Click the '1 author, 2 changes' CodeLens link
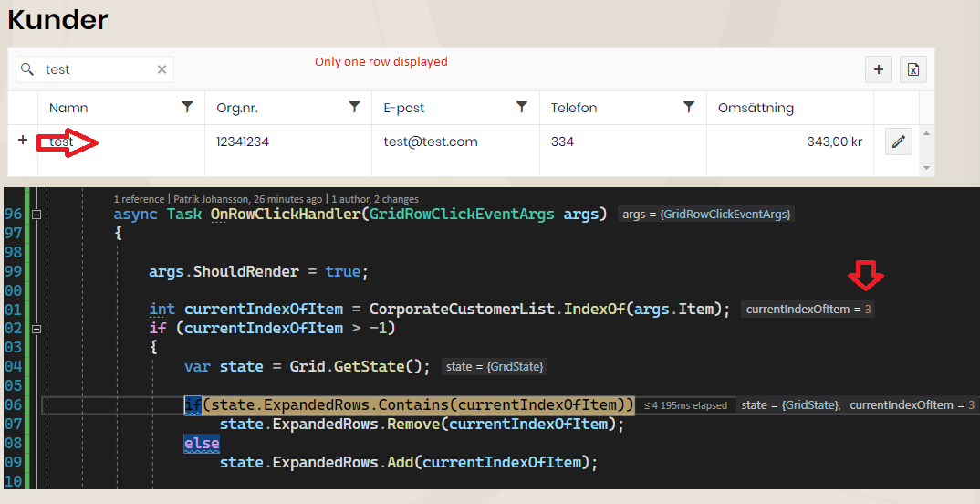 pos(374,198)
